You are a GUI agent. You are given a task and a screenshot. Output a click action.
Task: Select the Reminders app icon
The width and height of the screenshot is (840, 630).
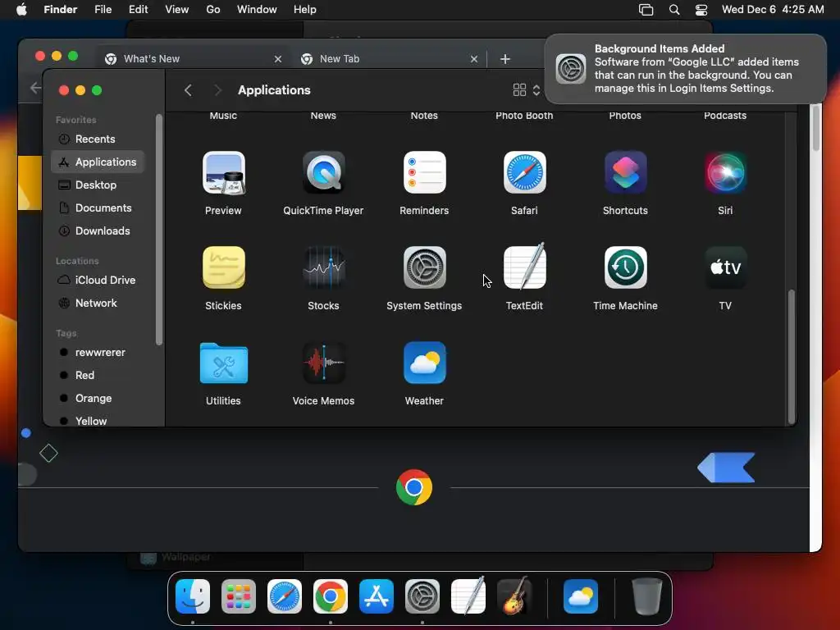point(424,172)
